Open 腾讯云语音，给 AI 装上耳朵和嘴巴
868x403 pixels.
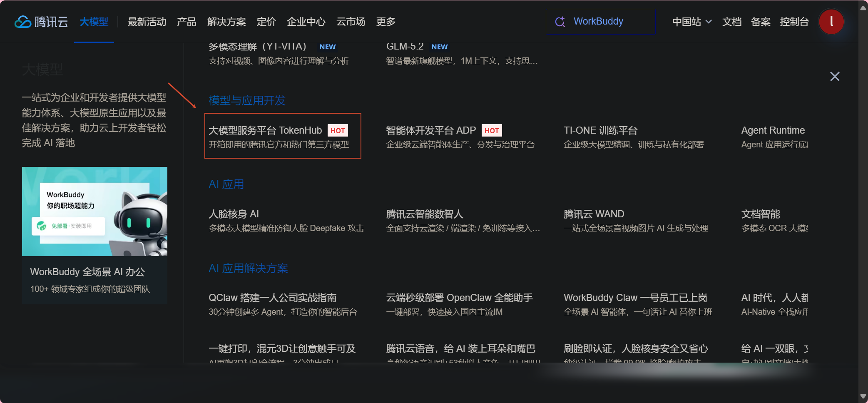point(461,348)
